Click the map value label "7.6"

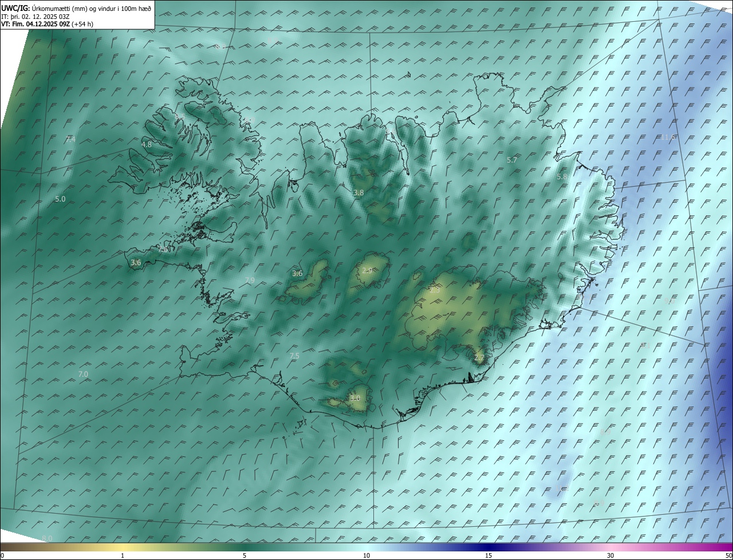pyautogui.click(x=163, y=250)
